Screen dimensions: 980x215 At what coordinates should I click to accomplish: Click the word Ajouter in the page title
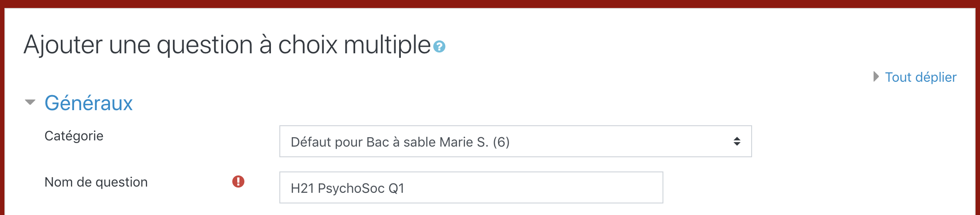(63, 45)
